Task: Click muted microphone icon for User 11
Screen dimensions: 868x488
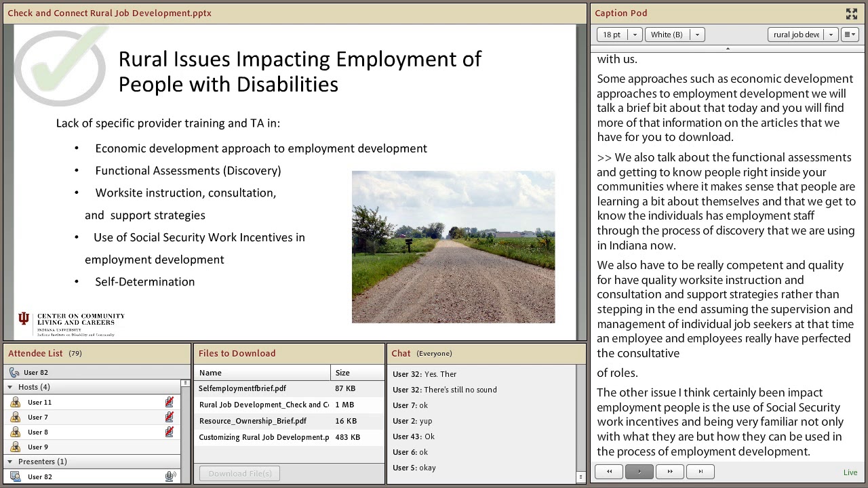Action: (x=170, y=402)
